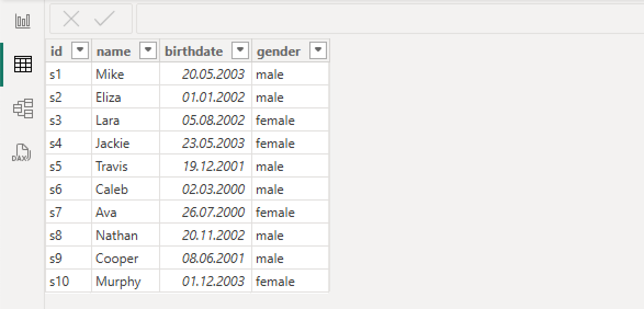Click birthdate 19.12.2001
The image size is (644, 309).
(x=206, y=166)
